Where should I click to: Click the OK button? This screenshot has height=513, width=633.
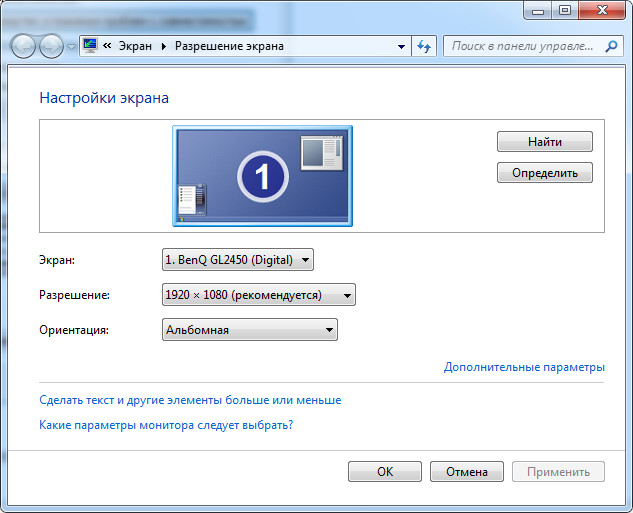(385, 471)
